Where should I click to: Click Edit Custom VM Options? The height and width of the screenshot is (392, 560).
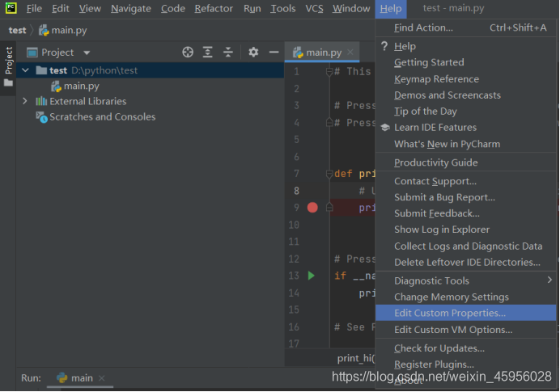(x=466, y=330)
